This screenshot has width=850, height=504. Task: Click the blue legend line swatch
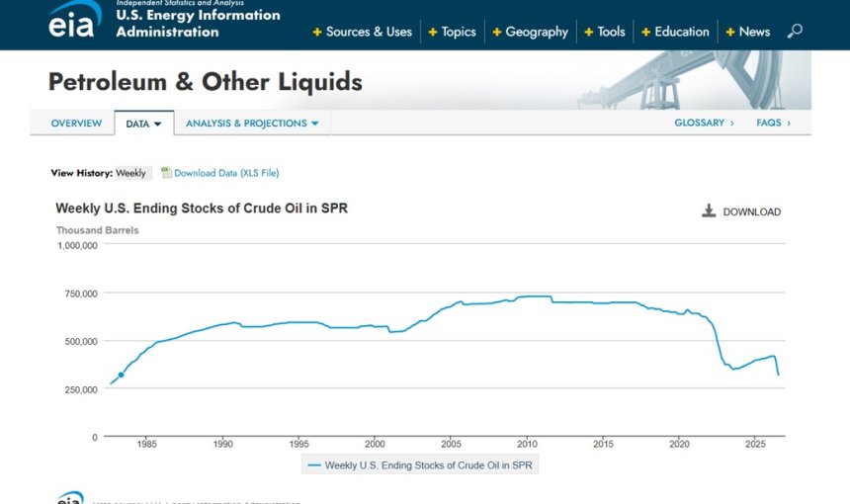[x=314, y=465]
